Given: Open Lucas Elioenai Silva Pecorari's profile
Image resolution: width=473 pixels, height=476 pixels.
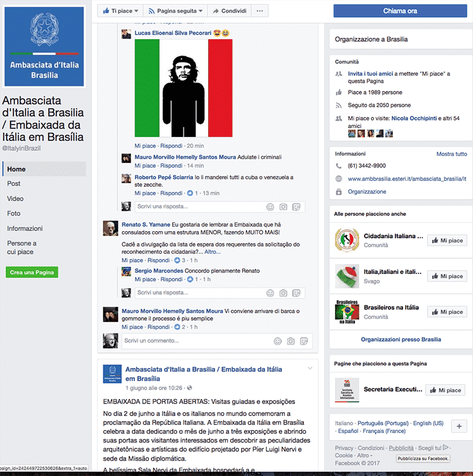Looking at the screenshot, I should [x=173, y=33].
